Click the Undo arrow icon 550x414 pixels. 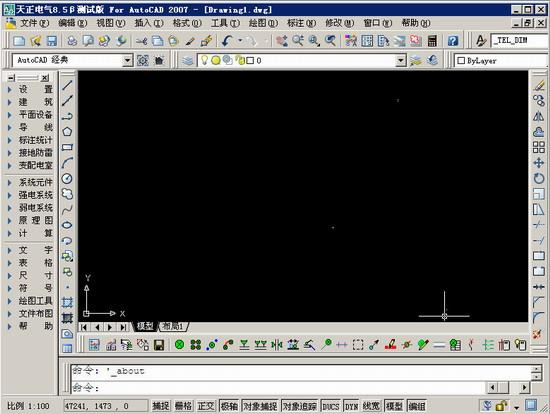coord(227,41)
